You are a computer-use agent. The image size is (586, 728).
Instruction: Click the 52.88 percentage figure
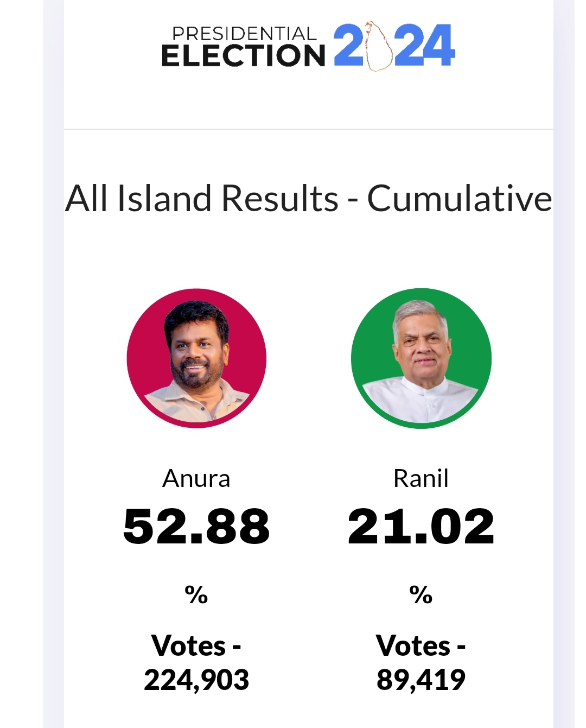(196, 526)
